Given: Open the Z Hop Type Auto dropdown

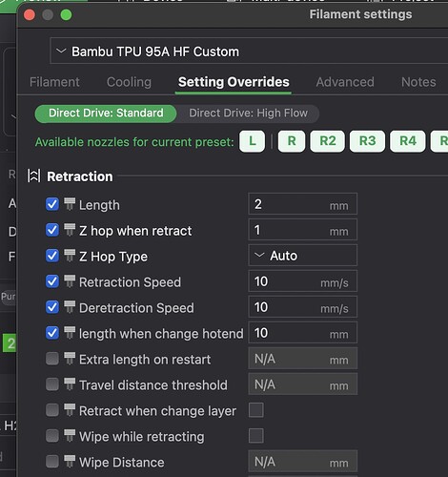Looking at the screenshot, I should tap(302, 256).
